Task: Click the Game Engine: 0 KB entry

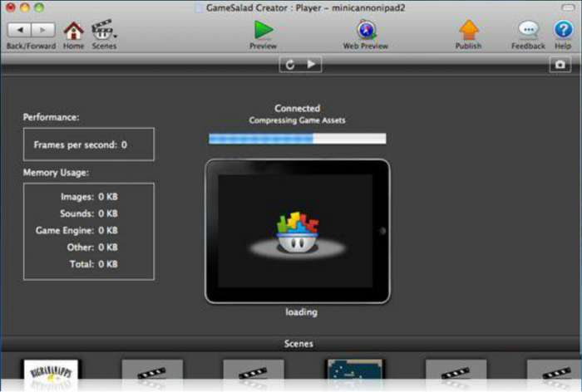Action: pos(76,230)
